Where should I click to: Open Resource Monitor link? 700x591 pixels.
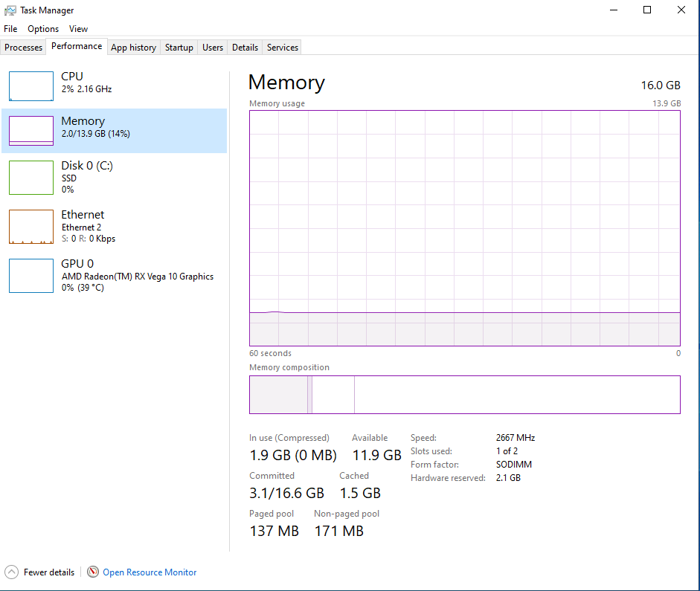(150, 572)
